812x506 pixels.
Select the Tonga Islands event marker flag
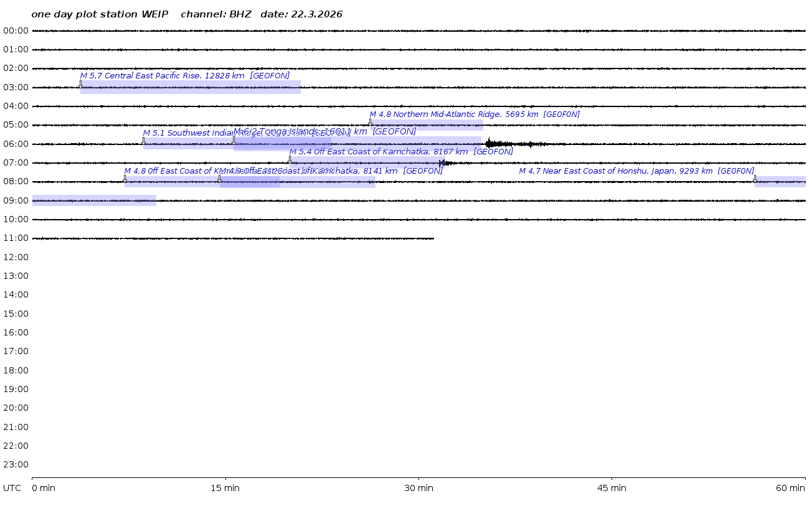tap(234, 139)
